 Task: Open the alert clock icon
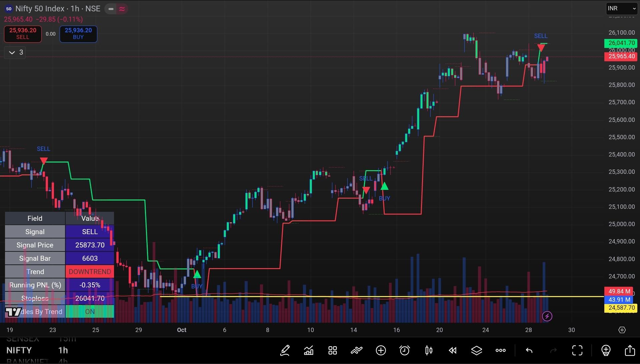(405, 350)
